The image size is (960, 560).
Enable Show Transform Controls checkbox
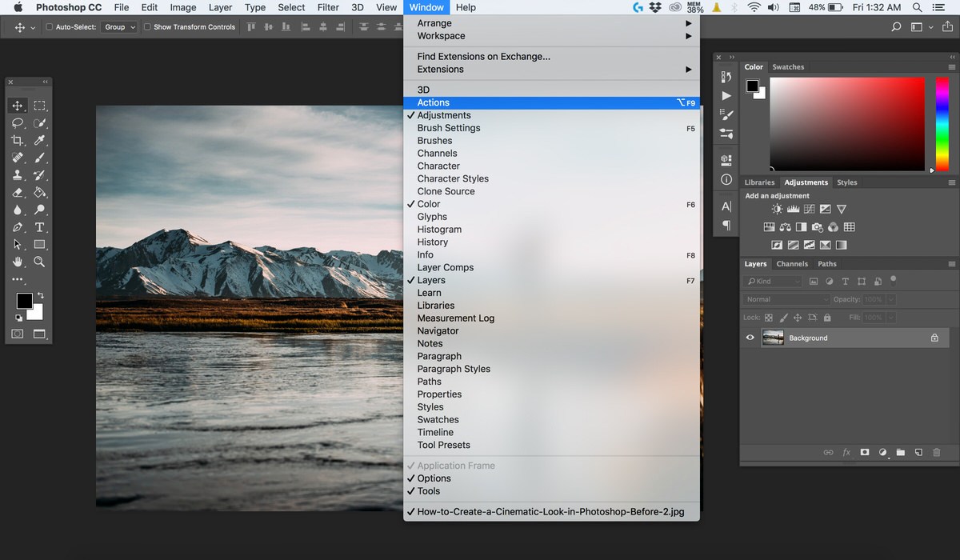point(147,27)
